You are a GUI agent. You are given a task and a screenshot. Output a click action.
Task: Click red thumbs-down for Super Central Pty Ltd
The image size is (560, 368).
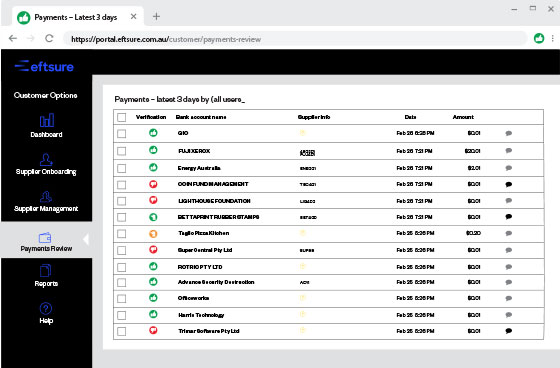(x=153, y=249)
